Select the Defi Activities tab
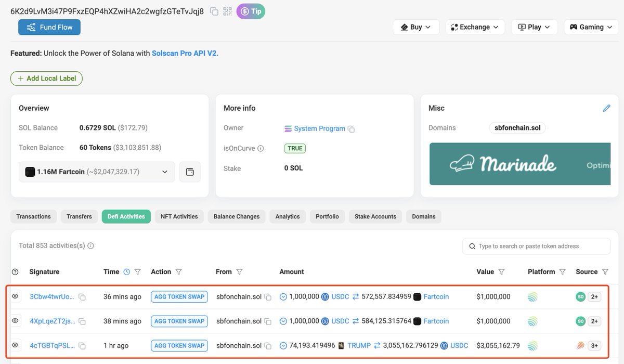Image resolution: width=624 pixels, height=364 pixels. (x=126, y=216)
